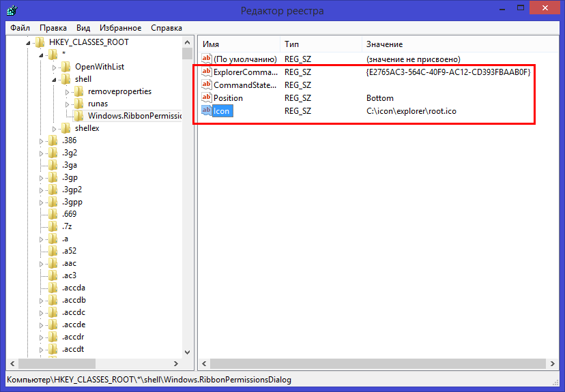Open the Файл menu
The width and height of the screenshot is (565, 392).
(20, 28)
